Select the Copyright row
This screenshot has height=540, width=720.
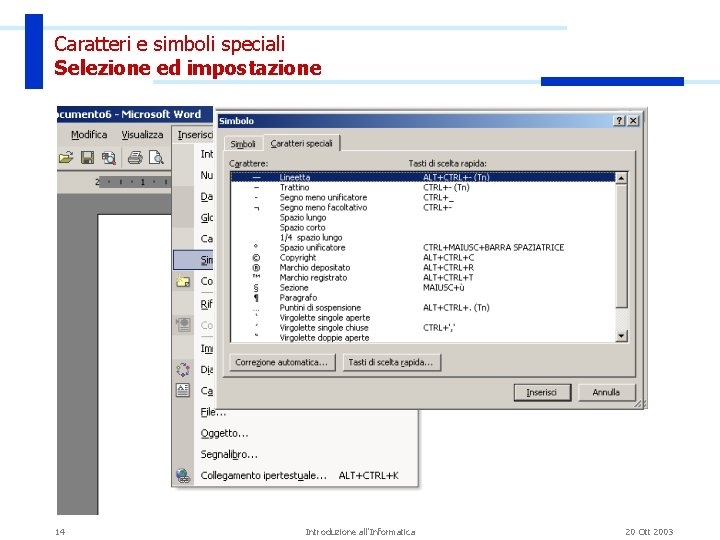422,258
